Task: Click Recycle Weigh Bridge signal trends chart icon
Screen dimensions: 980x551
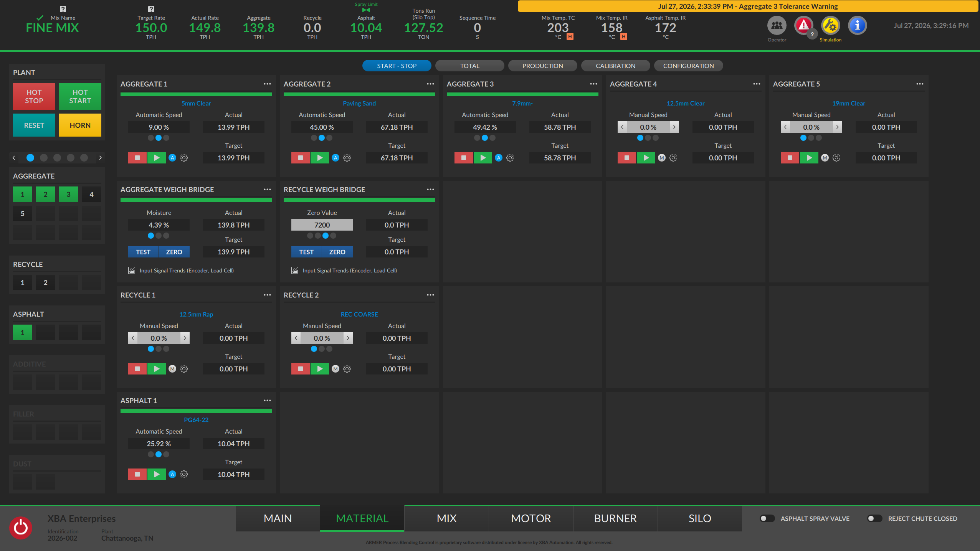Action: click(295, 271)
